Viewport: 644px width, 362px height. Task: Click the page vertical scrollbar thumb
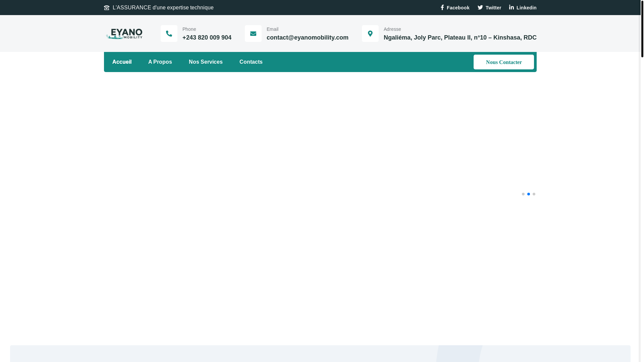click(x=642, y=28)
